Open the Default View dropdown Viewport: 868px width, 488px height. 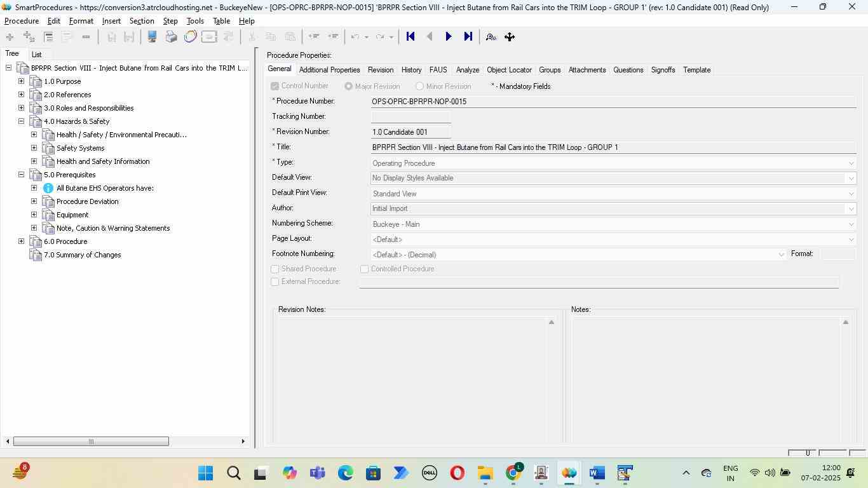(851, 179)
